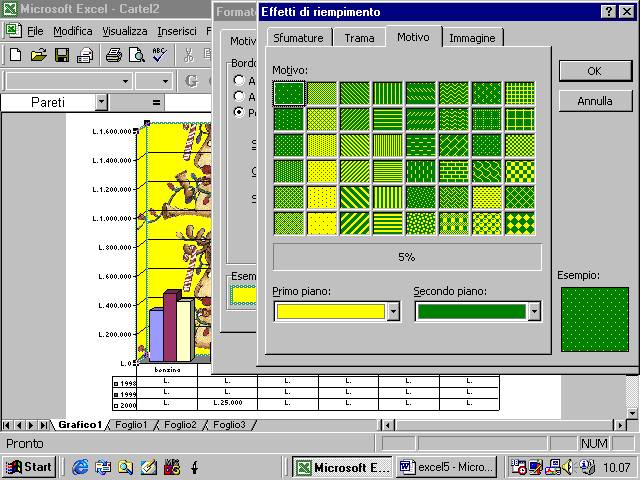Expand the Primo piano color dropdown

pos(393,312)
